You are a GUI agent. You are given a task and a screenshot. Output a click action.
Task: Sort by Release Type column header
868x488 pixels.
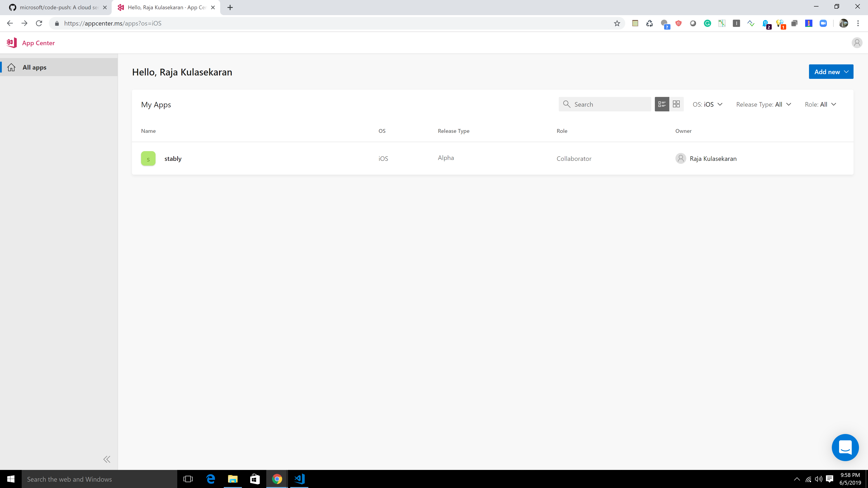coord(453,131)
